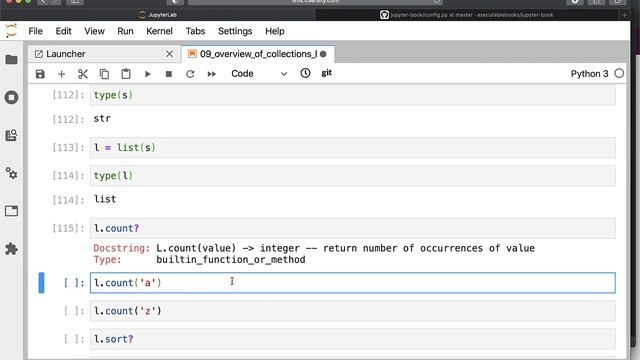Click into the type(s) cell
The height and width of the screenshot is (360, 640).
[x=353, y=95]
